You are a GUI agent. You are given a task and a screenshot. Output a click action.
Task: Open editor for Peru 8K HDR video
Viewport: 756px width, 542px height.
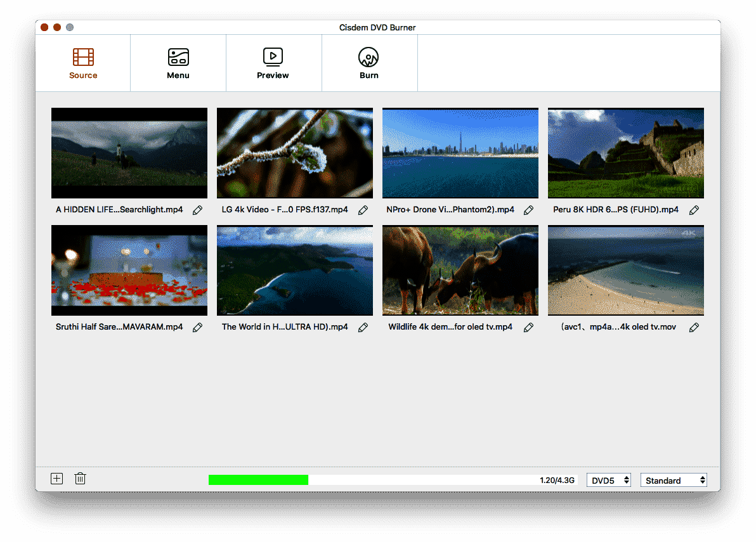click(x=694, y=210)
